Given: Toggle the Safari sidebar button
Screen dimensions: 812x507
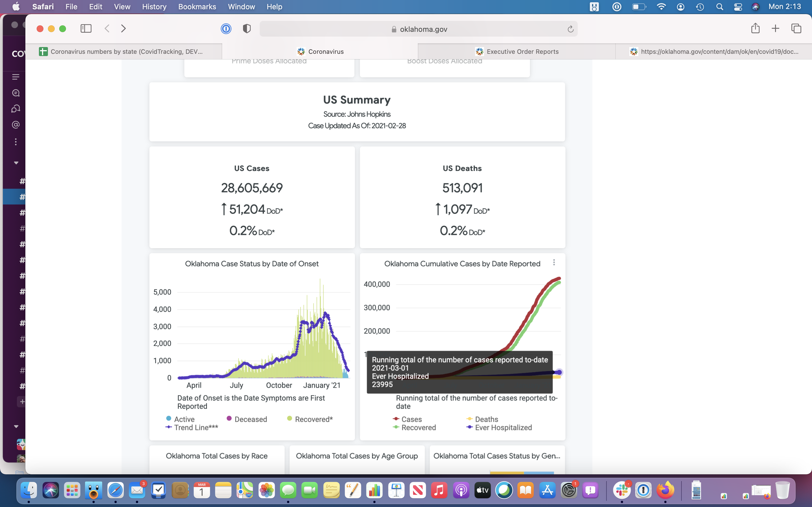Looking at the screenshot, I should point(86,28).
